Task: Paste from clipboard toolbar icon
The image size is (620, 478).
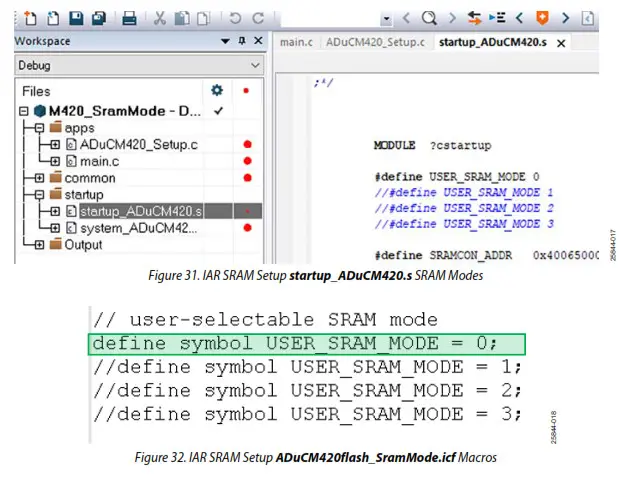Action: [203, 18]
